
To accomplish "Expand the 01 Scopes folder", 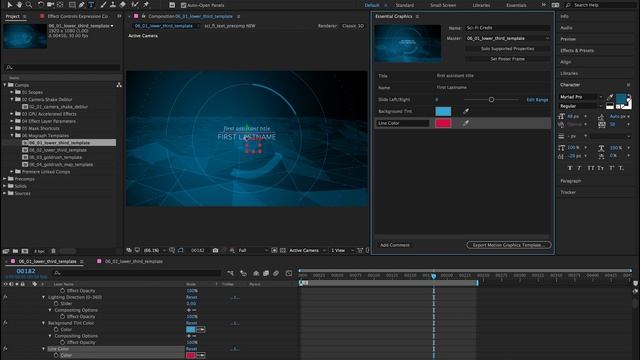I will pyautogui.click(x=12, y=92).
